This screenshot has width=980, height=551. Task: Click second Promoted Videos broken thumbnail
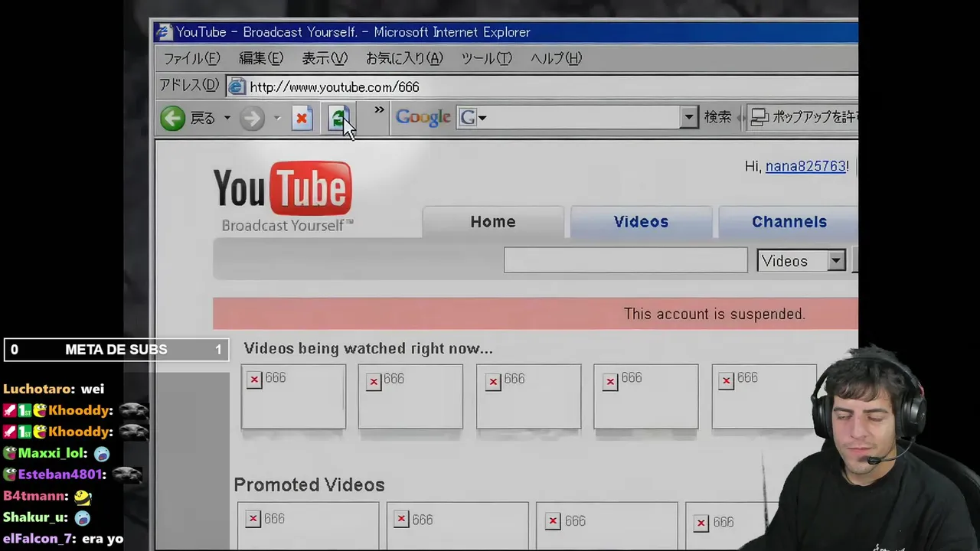[x=457, y=526]
